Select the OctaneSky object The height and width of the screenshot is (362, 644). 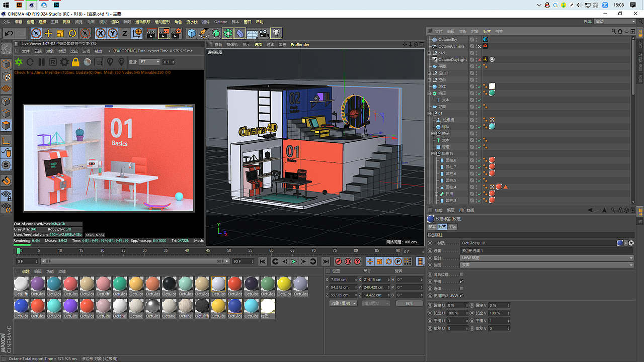(x=447, y=39)
